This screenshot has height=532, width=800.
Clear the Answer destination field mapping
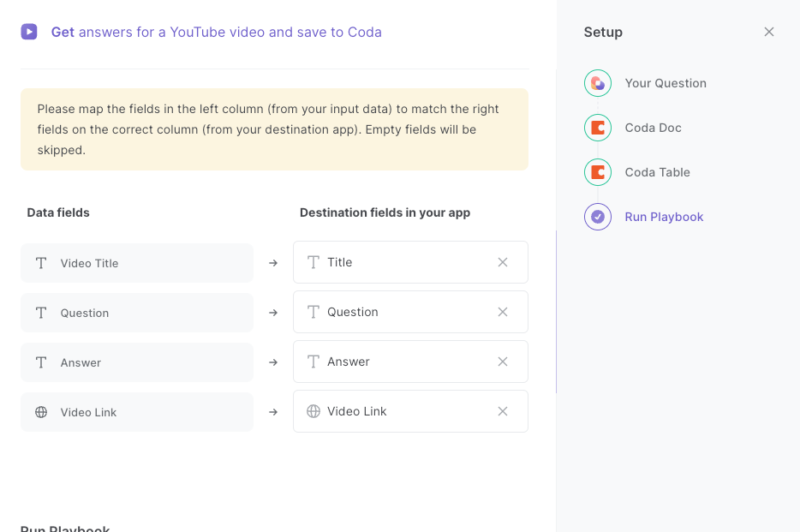point(503,362)
